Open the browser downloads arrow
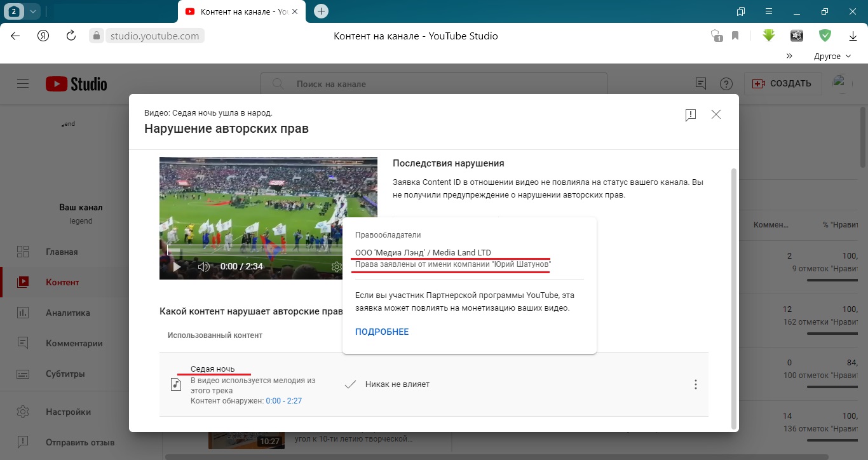This screenshot has width=868, height=460. point(853,36)
